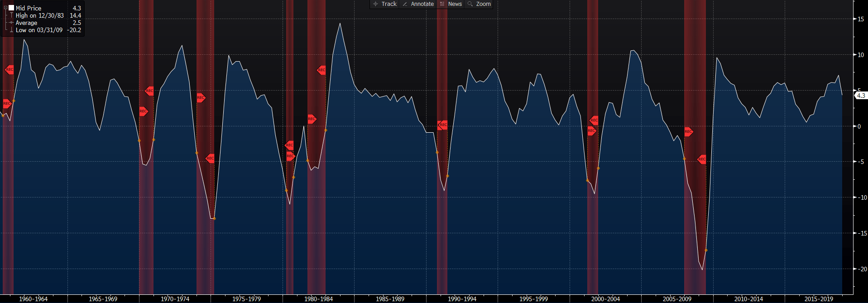Click the 1985-1989 x-axis label
868x303 pixels.
(390, 299)
